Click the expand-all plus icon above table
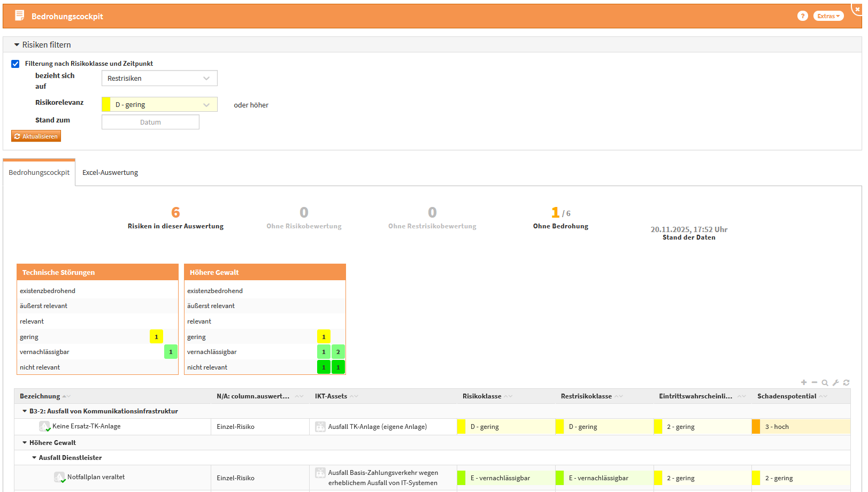This screenshot has height=492, width=868. point(803,382)
